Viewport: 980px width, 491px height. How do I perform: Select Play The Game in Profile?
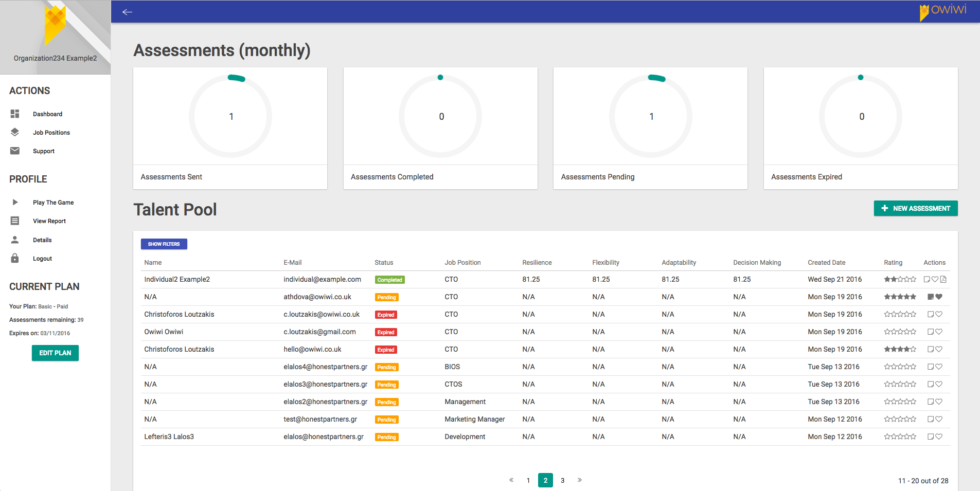(x=53, y=203)
